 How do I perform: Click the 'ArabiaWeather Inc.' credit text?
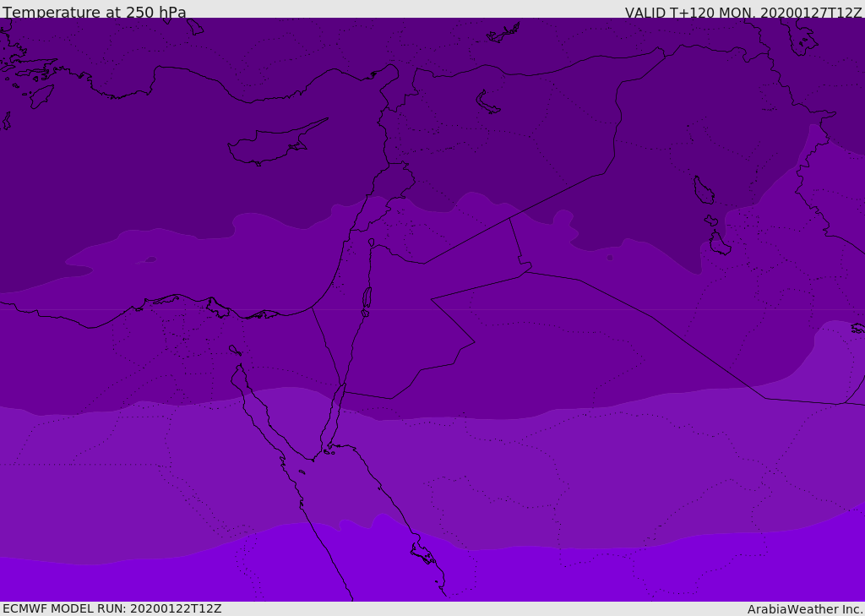[805, 609]
